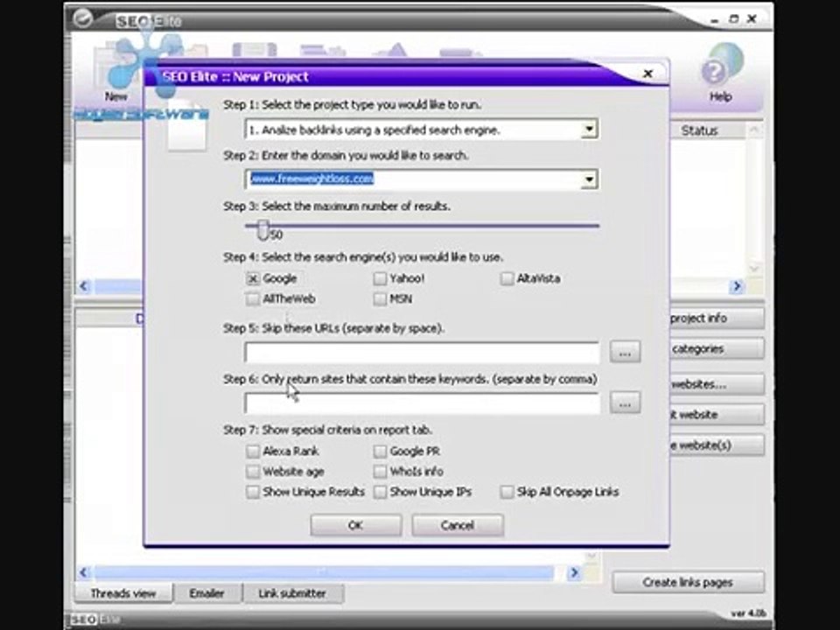Screen dimensions: 840x630
Task: Open Help in the SEO Elite toolbar
Action: 721,73
